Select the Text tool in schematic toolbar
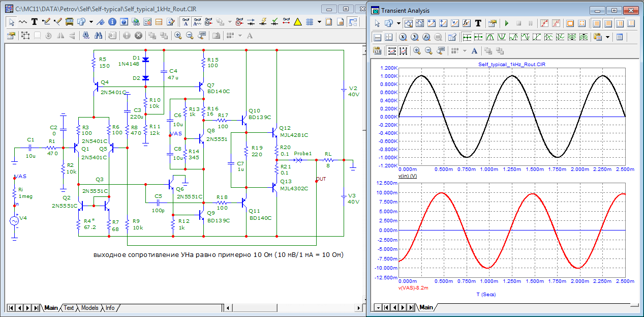 pos(35,22)
